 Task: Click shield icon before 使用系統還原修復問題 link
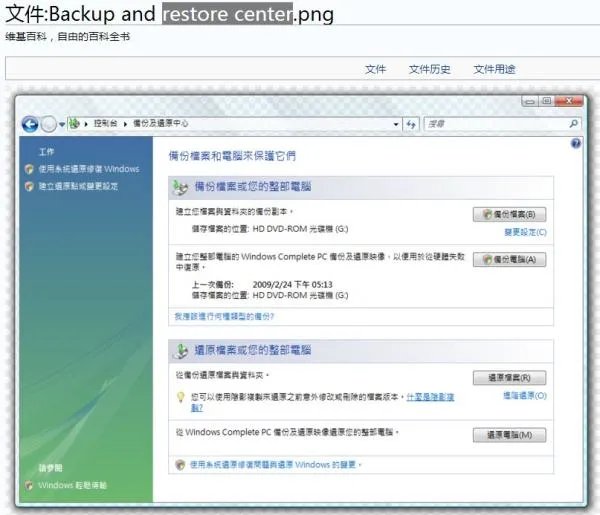click(x=180, y=465)
